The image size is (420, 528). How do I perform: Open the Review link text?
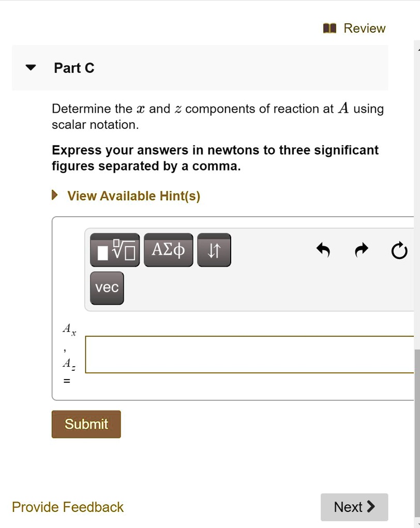364,28
